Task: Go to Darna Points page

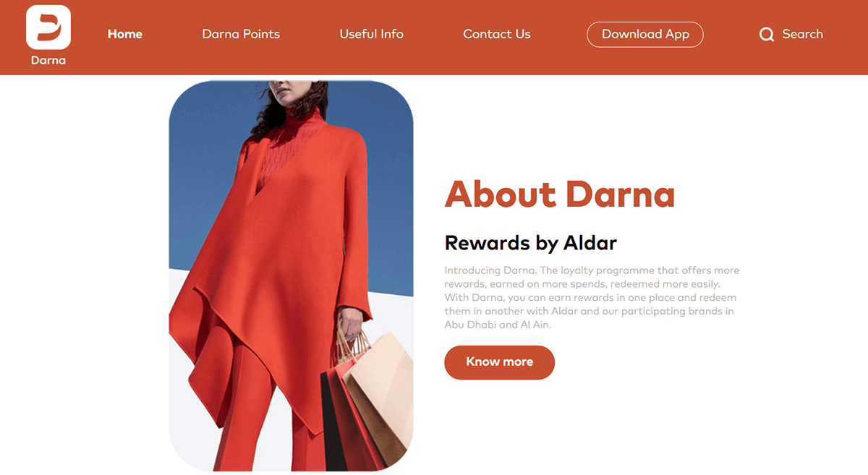Action: [x=241, y=34]
